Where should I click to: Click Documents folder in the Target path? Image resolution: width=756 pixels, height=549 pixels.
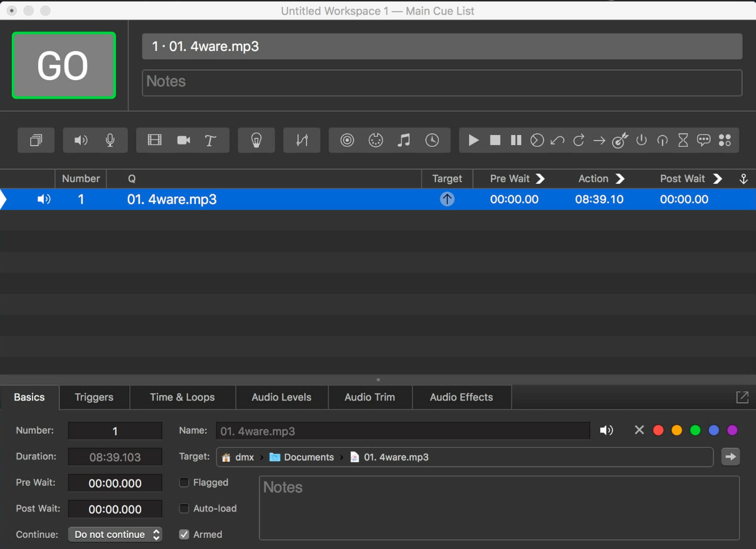point(302,457)
